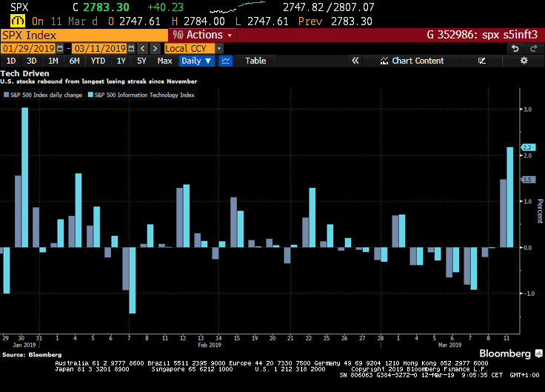545x392 pixels.
Task: Switch to the Table view
Action: (255, 61)
